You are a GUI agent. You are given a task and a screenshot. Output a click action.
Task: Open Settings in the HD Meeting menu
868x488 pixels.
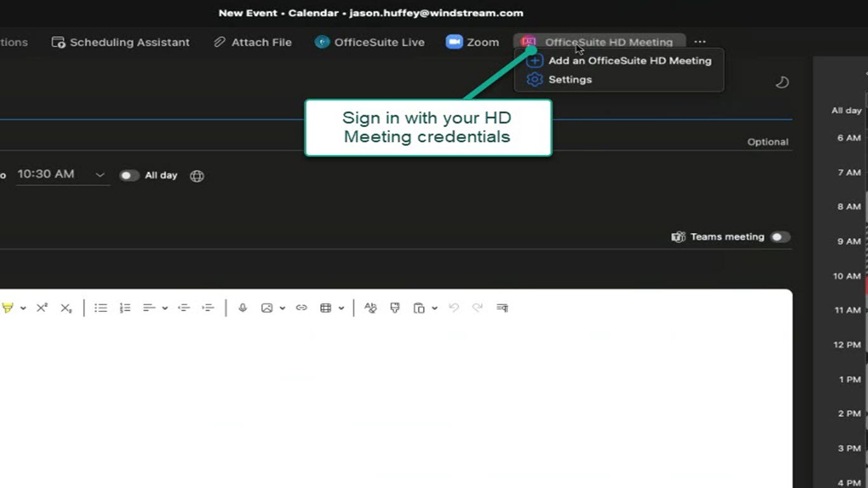[560, 79]
